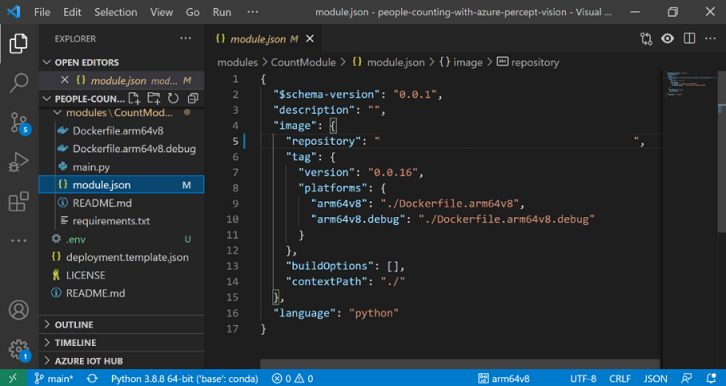Image resolution: width=726 pixels, height=386 pixels.
Task: Click modules in the breadcrumb path
Action: pyautogui.click(x=237, y=62)
